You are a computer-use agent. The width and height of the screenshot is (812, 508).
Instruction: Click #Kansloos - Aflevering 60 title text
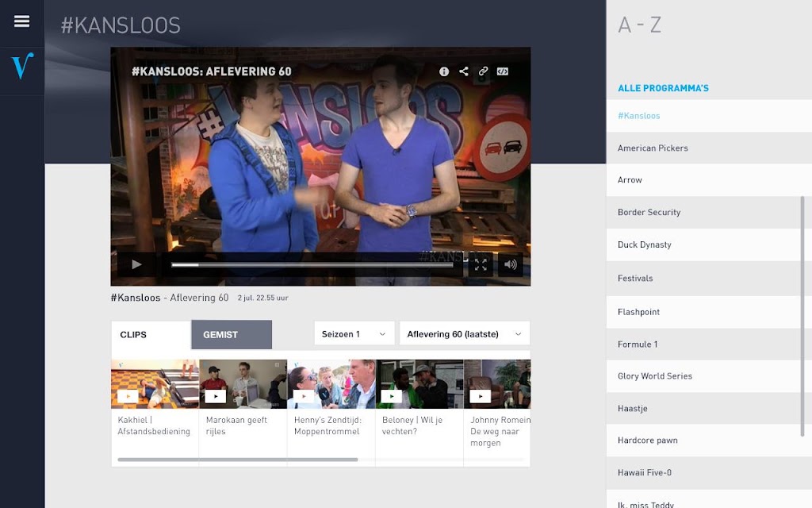tap(170, 298)
